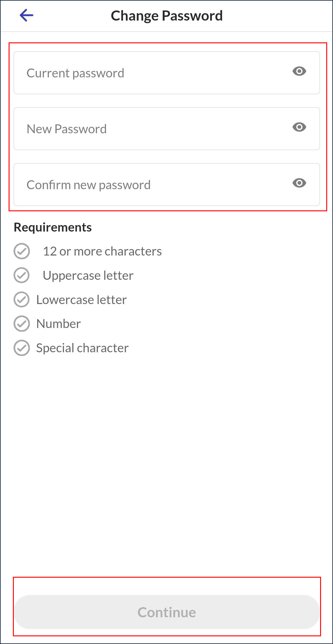Show the Current password text
This screenshot has width=333, height=644.
point(299,71)
